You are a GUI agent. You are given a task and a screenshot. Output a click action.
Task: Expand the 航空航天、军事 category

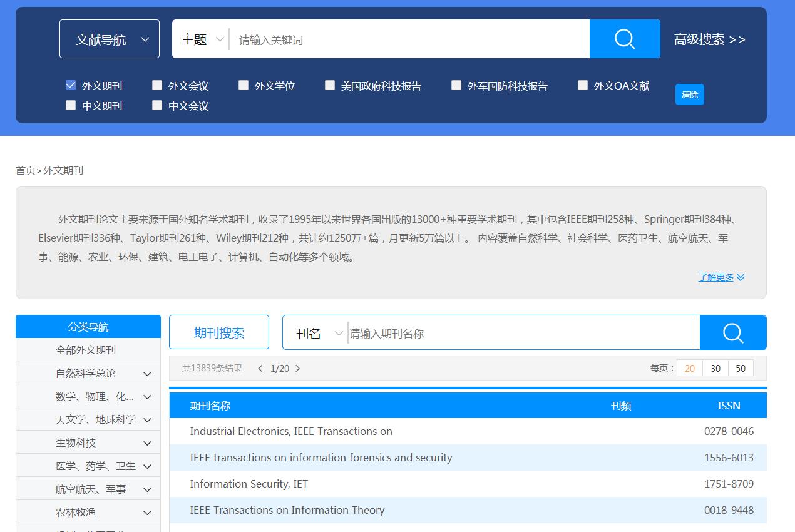click(88, 489)
